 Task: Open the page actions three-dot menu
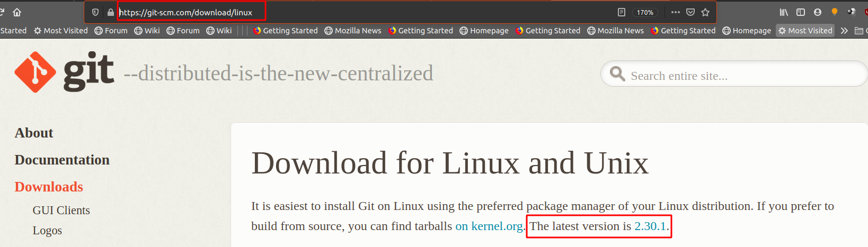point(675,12)
